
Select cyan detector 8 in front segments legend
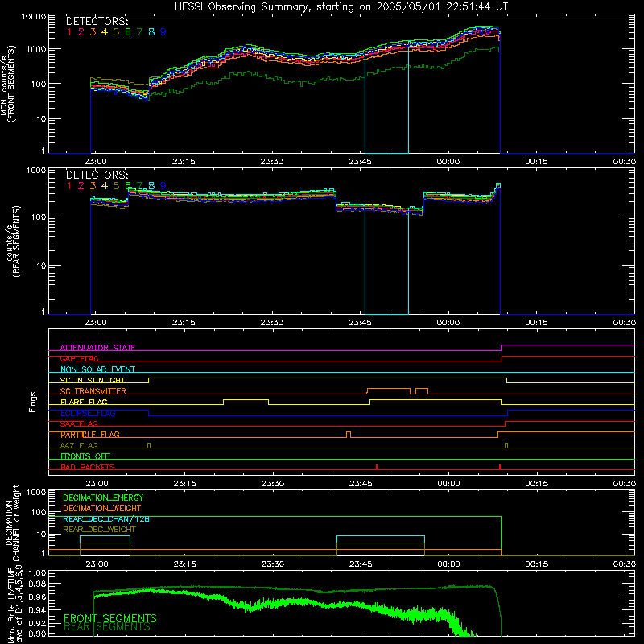pyautogui.click(x=151, y=32)
